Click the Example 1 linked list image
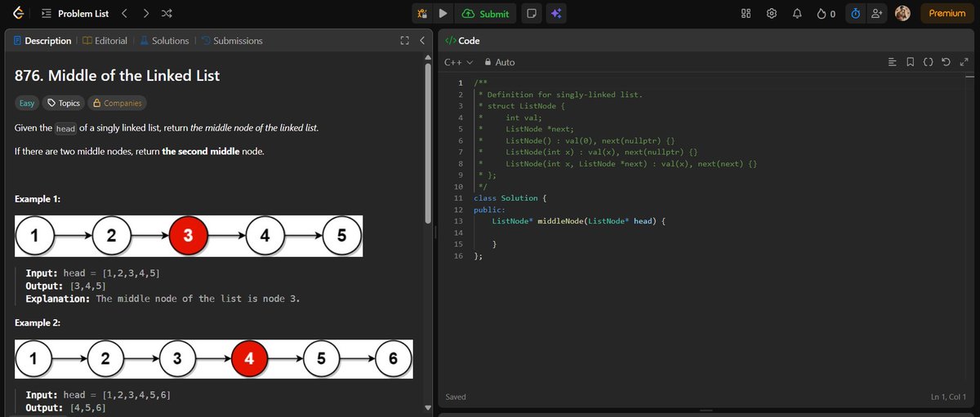The width and height of the screenshot is (980, 417). pyautogui.click(x=189, y=236)
